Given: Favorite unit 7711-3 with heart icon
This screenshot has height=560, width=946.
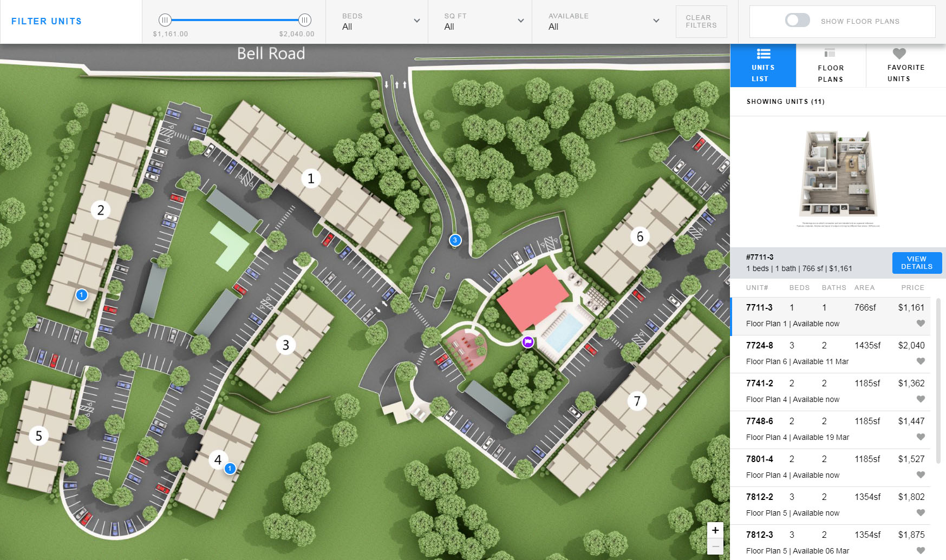Looking at the screenshot, I should tap(920, 323).
